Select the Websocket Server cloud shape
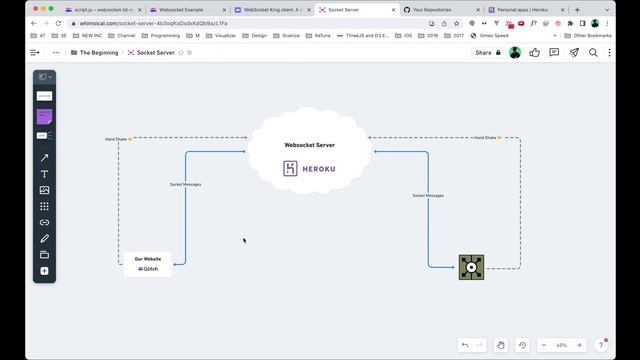This screenshot has width=640, height=360. click(x=309, y=151)
